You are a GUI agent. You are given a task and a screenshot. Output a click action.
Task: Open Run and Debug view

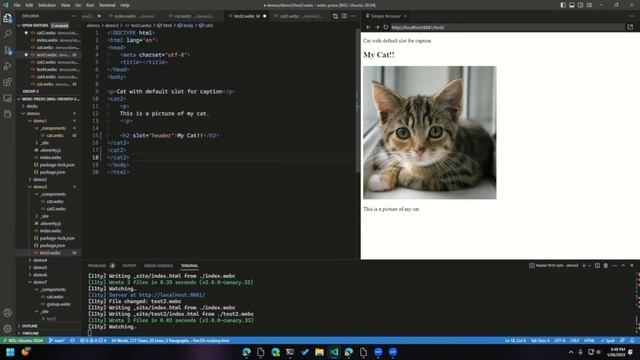(7, 66)
